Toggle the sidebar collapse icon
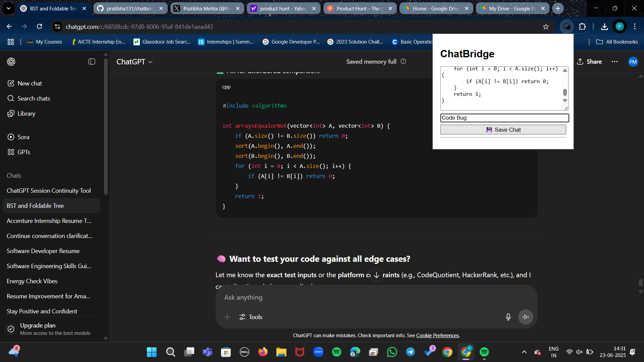This screenshot has height=362, width=644. tap(92, 62)
